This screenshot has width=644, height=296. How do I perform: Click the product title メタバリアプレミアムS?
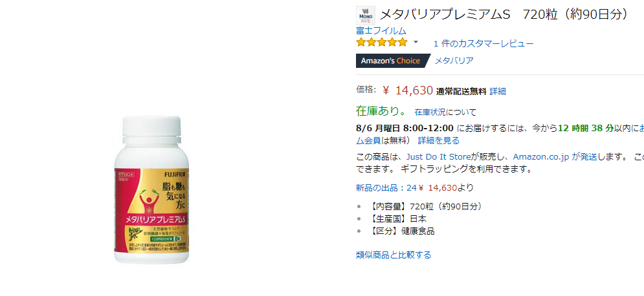click(445, 15)
